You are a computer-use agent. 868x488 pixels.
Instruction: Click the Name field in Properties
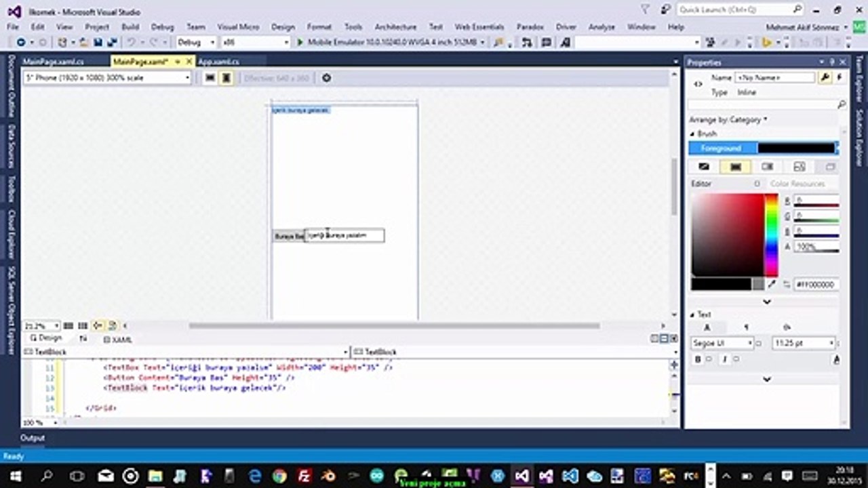774,78
